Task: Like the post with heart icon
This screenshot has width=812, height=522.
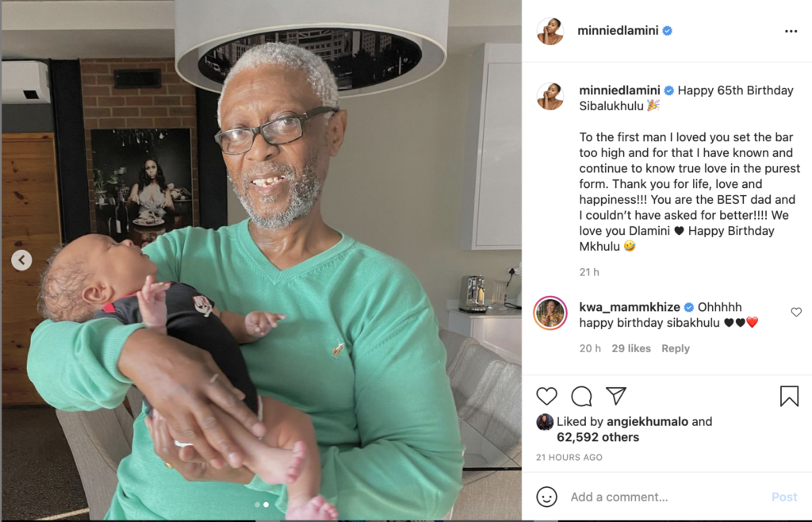Action: coord(546,396)
